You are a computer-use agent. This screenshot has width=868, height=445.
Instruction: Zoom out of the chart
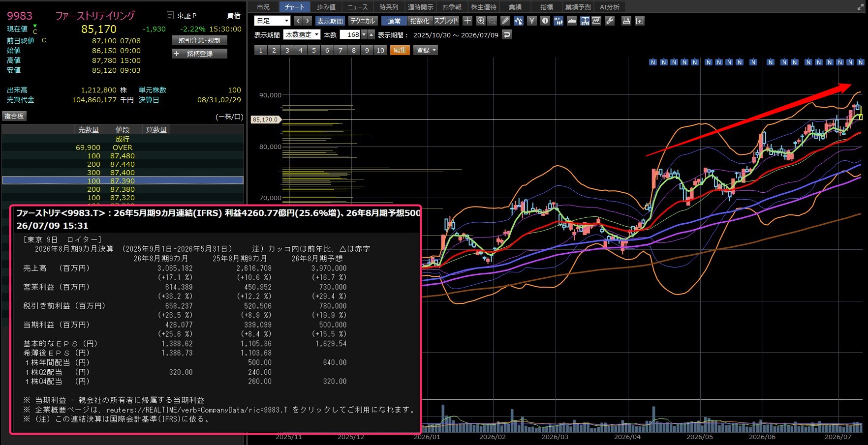492,21
